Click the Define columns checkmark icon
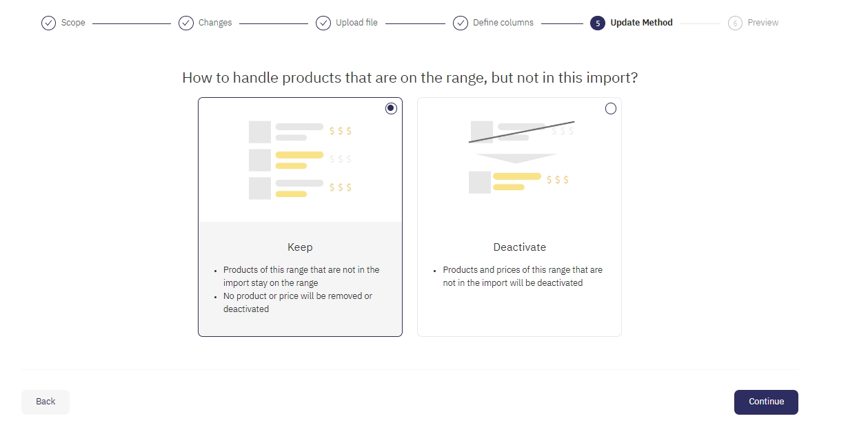This screenshot has height=434, width=868. click(x=461, y=23)
